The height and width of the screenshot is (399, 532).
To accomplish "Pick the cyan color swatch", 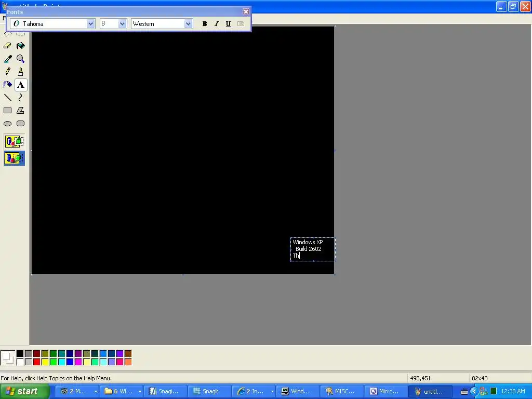I will (x=62, y=362).
